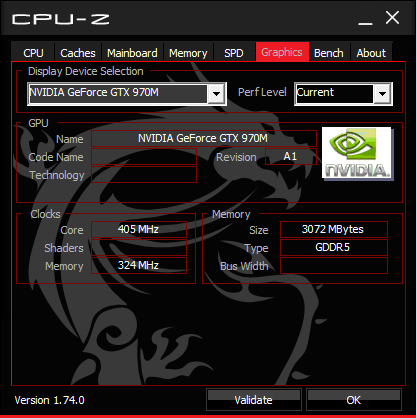Click the OK button
The height and width of the screenshot is (419, 417).
tap(354, 400)
